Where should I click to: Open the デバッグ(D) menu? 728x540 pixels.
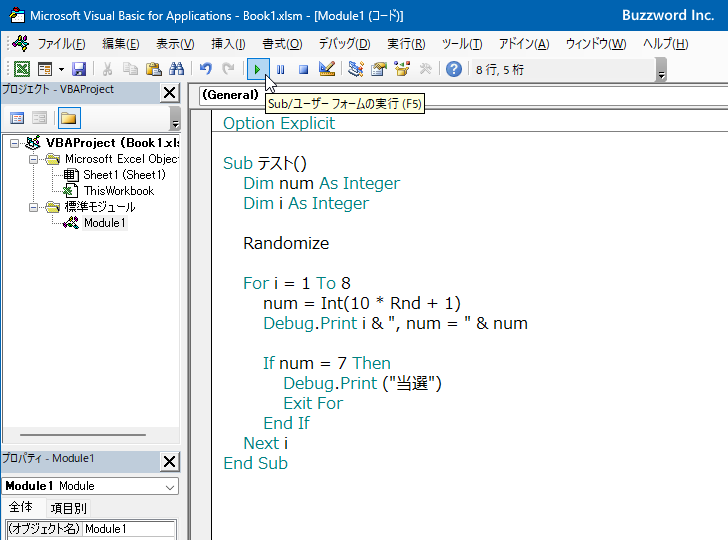click(x=344, y=44)
